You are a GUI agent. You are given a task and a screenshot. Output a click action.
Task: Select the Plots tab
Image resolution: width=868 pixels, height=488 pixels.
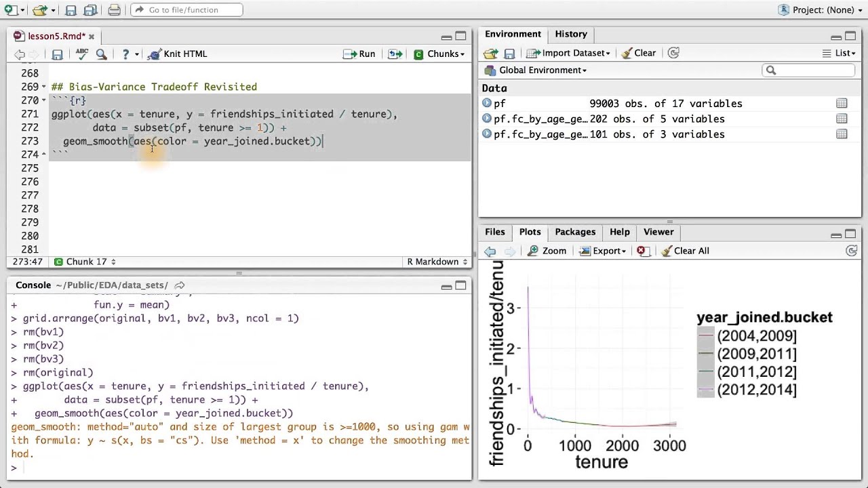click(530, 232)
